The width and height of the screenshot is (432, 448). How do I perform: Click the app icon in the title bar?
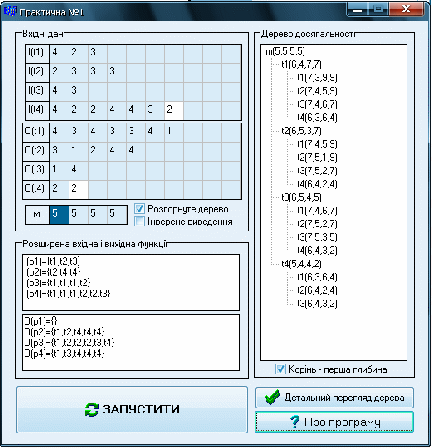pos(10,12)
